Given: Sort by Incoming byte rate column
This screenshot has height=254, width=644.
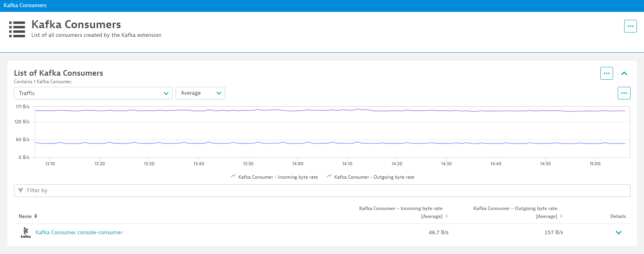Looking at the screenshot, I should [x=447, y=216].
